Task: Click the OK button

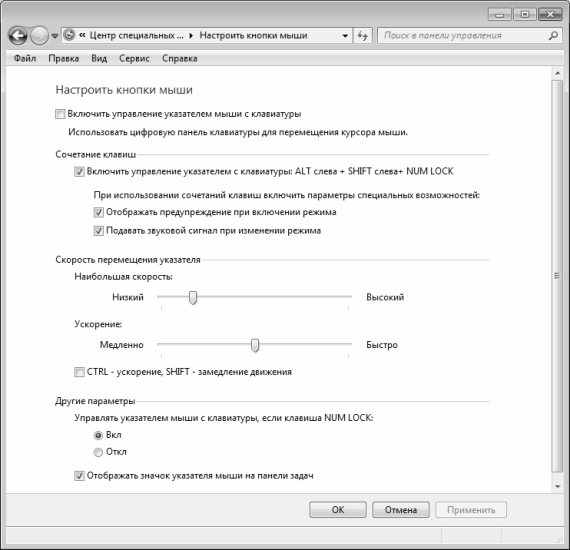Action: pos(338,510)
